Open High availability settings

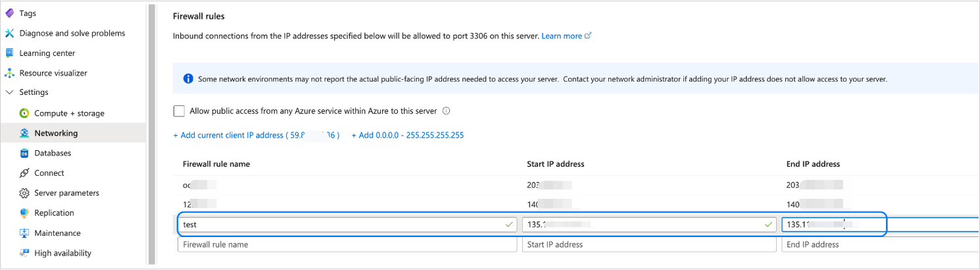click(x=62, y=254)
